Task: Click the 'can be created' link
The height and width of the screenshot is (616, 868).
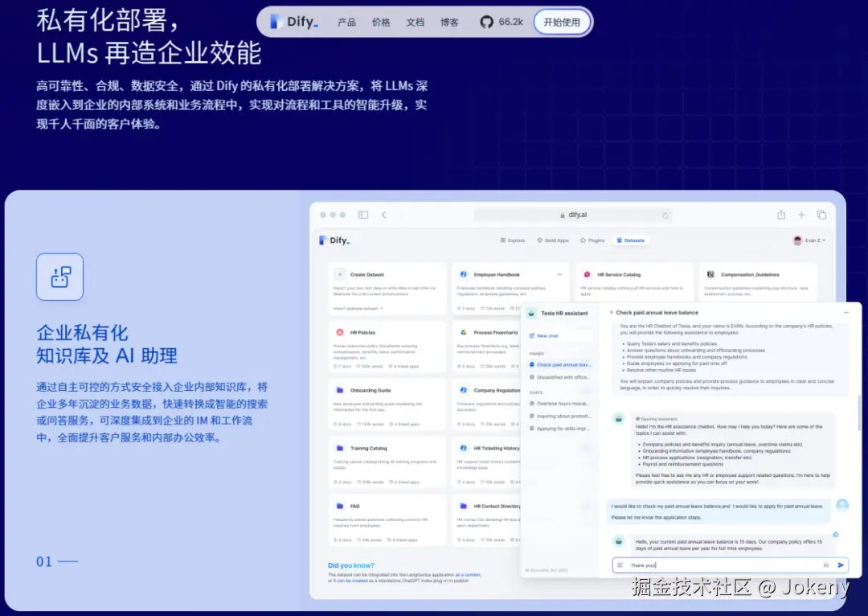Action: click(352, 581)
